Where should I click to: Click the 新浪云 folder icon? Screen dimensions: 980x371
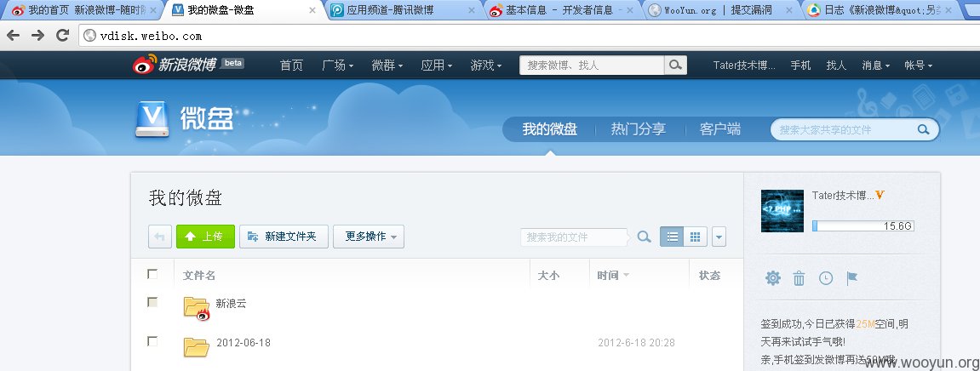(x=196, y=308)
